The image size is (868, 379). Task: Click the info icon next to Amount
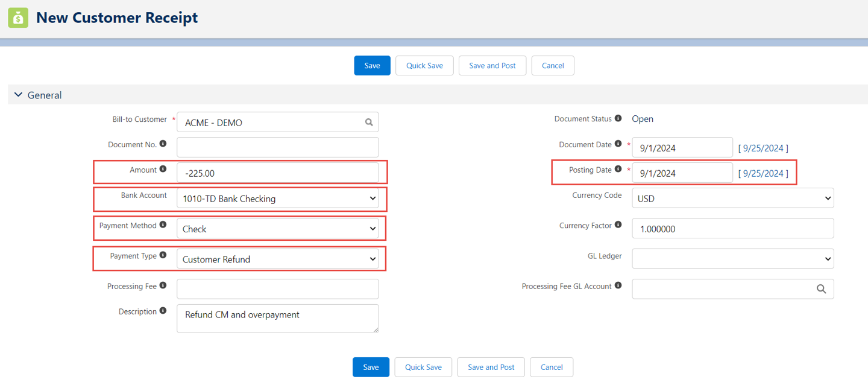pyautogui.click(x=163, y=170)
